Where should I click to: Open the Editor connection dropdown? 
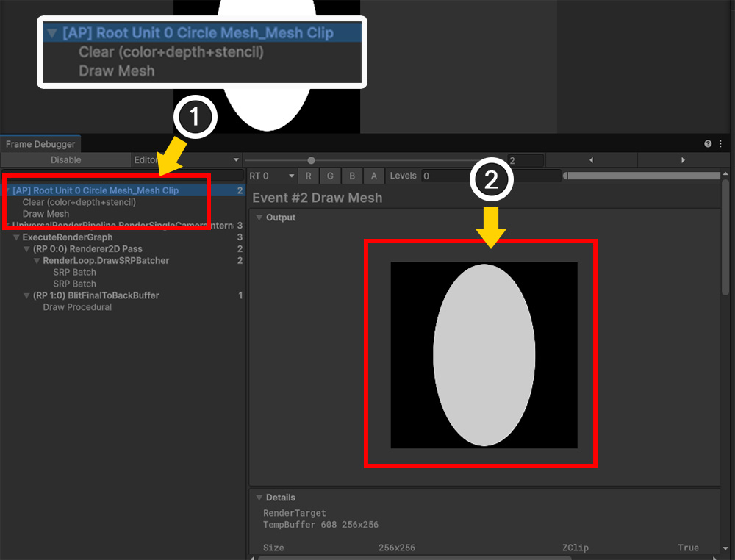click(x=187, y=160)
